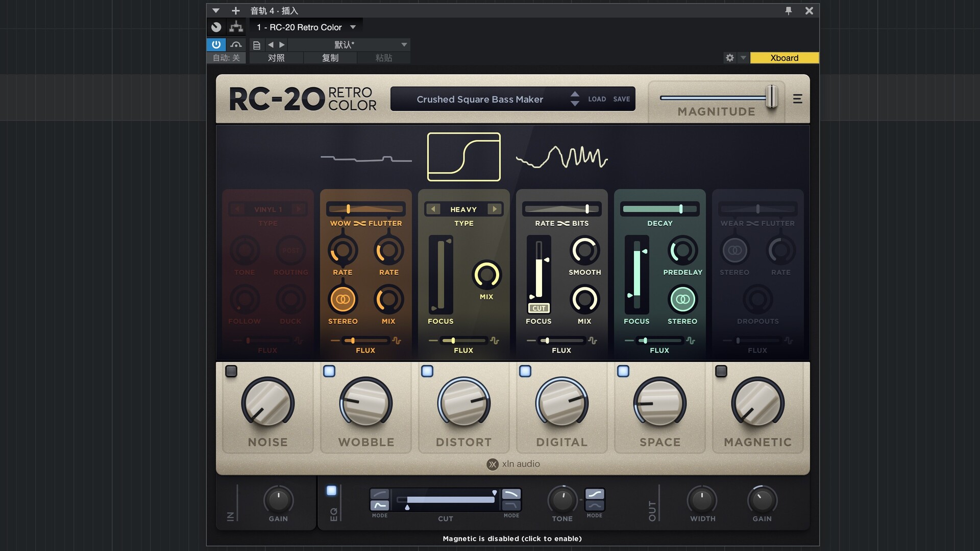Enable the Noise module checkbox

click(x=231, y=371)
